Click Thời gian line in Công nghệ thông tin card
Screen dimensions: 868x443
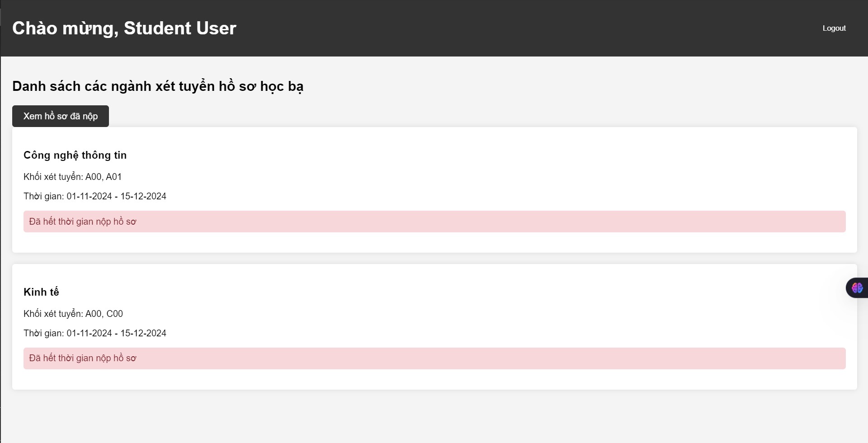pos(95,196)
